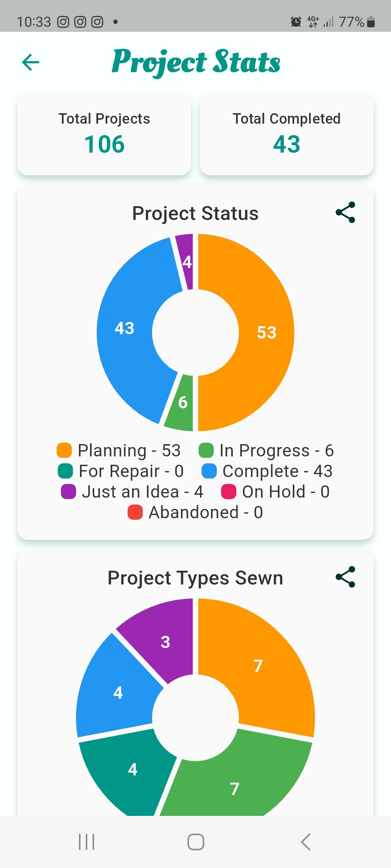Image resolution: width=391 pixels, height=868 pixels.
Task: Tap the Abandoned legend entry
Action: (x=195, y=512)
